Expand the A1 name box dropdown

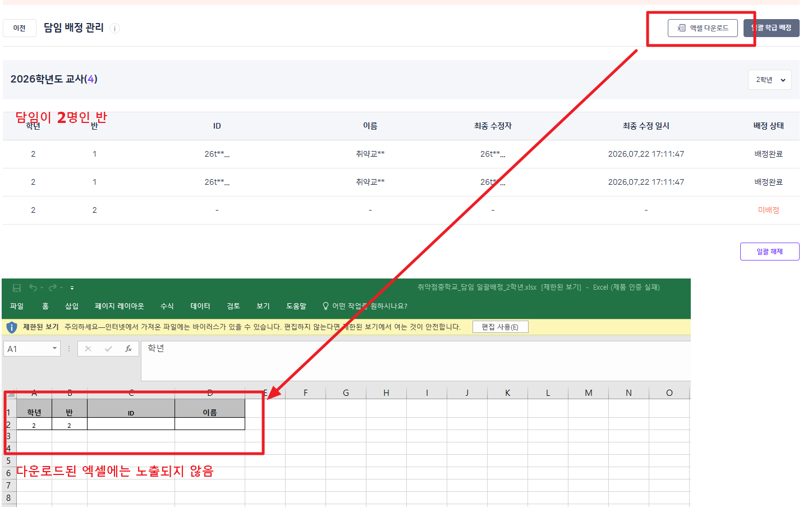(x=54, y=349)
